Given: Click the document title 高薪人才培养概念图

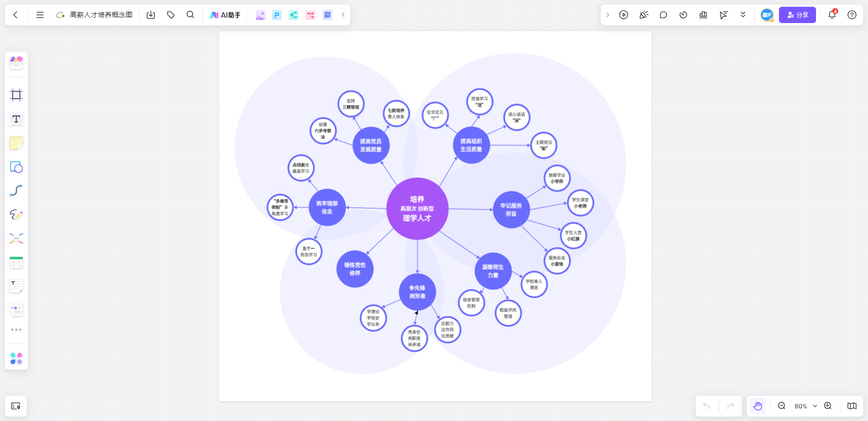Looking at the screenshot, I should click(101, 15).
